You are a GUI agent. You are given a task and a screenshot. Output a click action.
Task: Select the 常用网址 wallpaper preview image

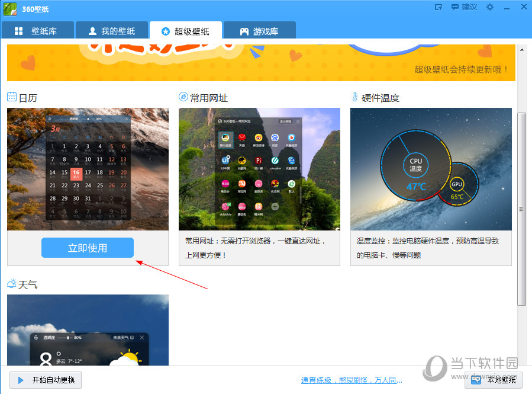coord(259,169)
